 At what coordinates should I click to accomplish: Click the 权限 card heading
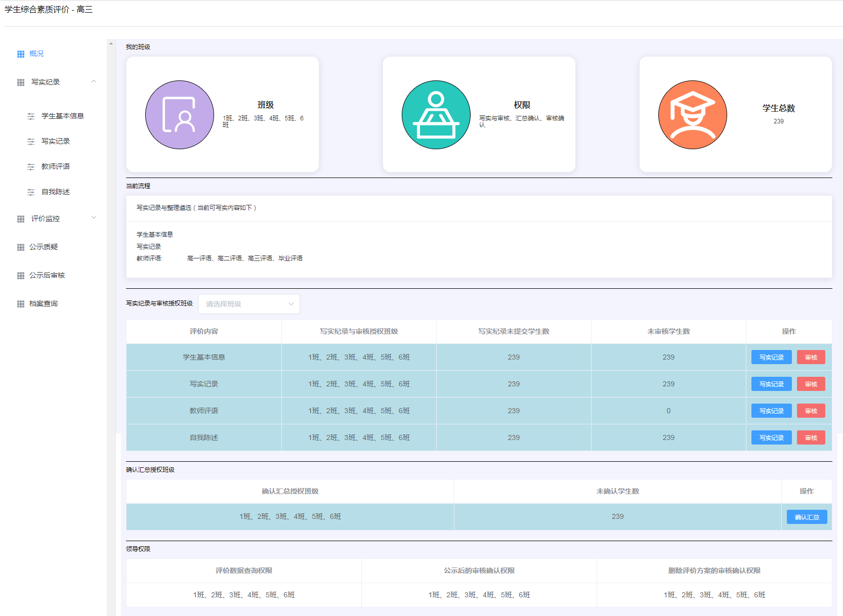click(x=522, y=105)
